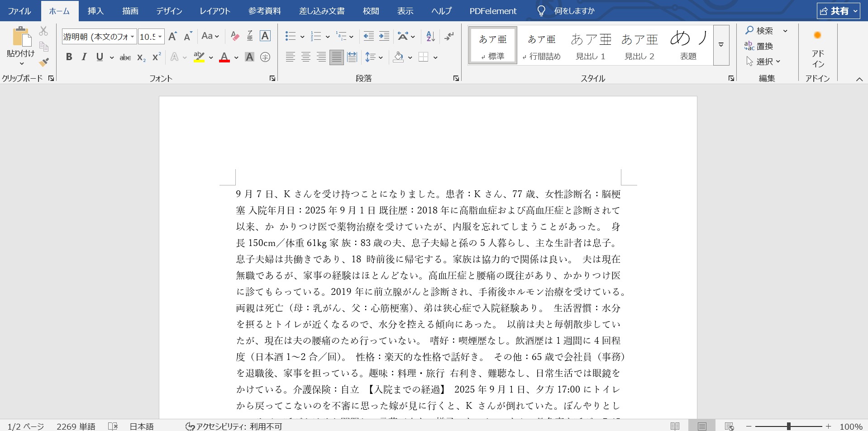Center-align text with the alignment icon
This screenshot has height=431, width=868.
(306, 57)
